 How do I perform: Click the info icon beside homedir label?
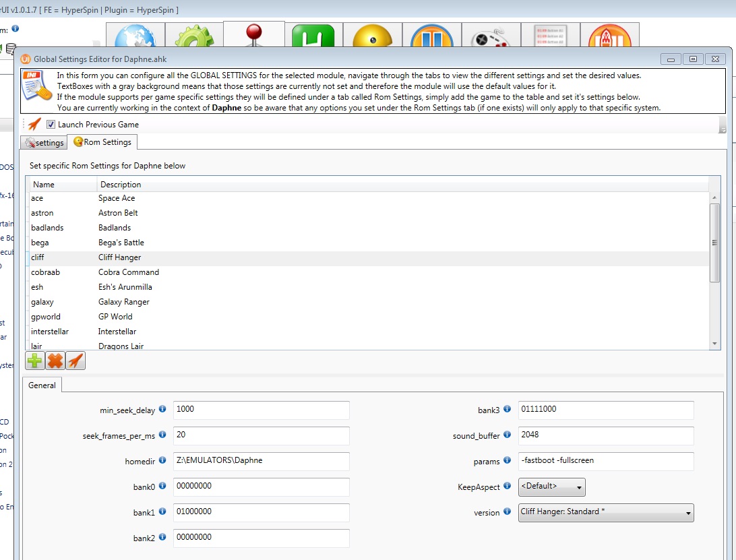click(162, 461)
